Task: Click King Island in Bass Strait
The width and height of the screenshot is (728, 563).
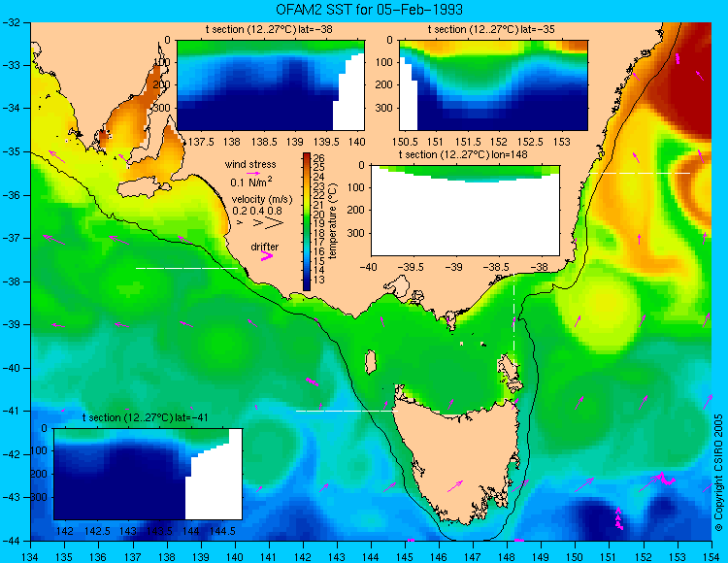Action: (370, 362)
